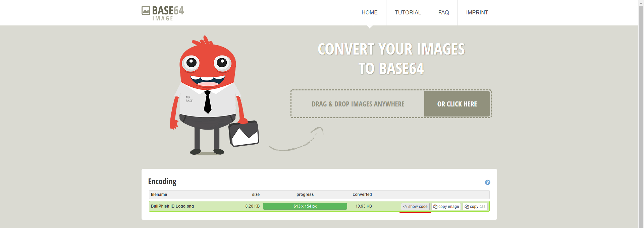Open the blue help question mark icon

[487, 182]
